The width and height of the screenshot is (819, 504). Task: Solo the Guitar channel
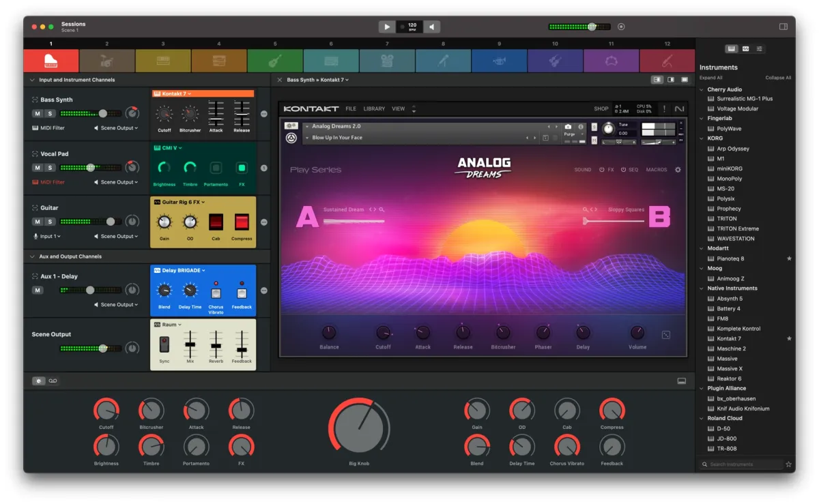[50, 222]
